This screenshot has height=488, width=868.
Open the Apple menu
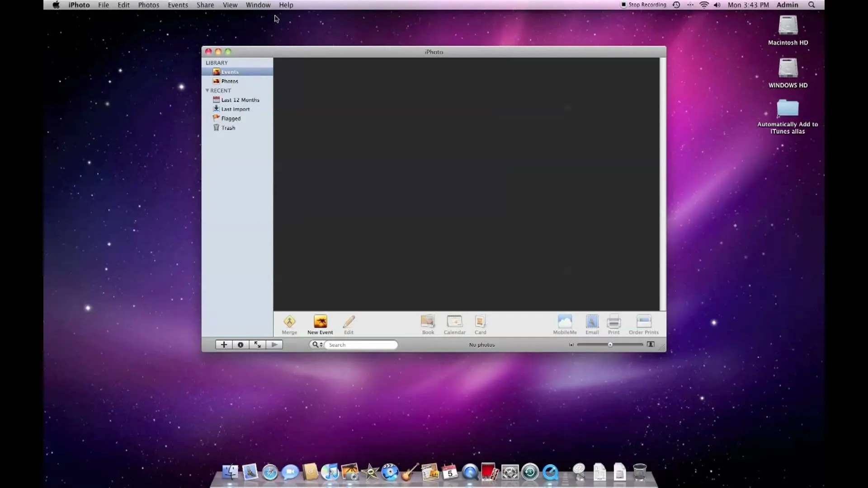click(56, 5)
